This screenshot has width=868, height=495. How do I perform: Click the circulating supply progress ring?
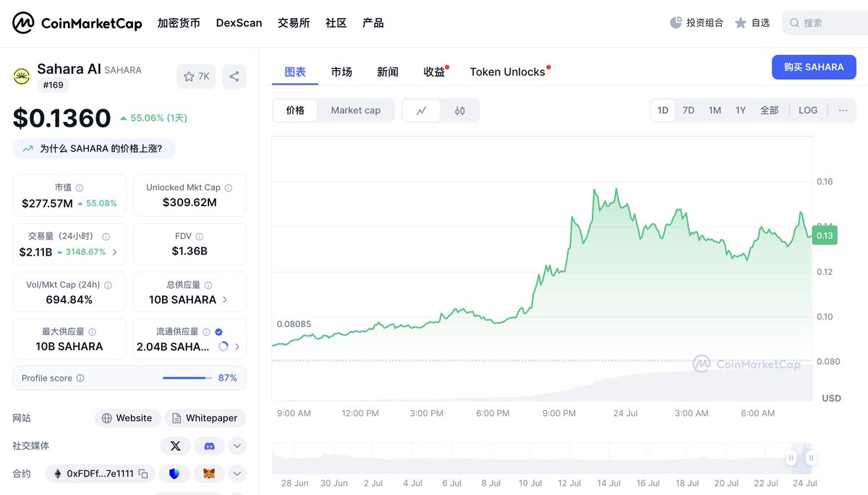click(224, 347)
